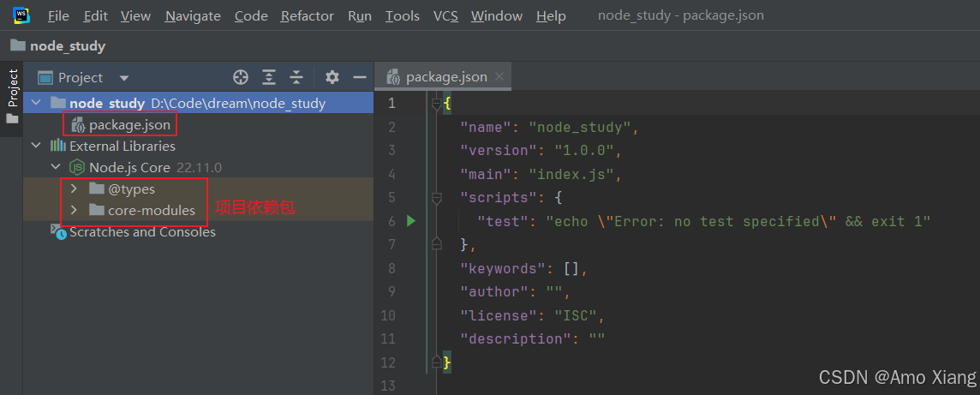Image resolution: width=980 pixels, height=395 pixels.
Task: Open the View menu
Action: 135,16
